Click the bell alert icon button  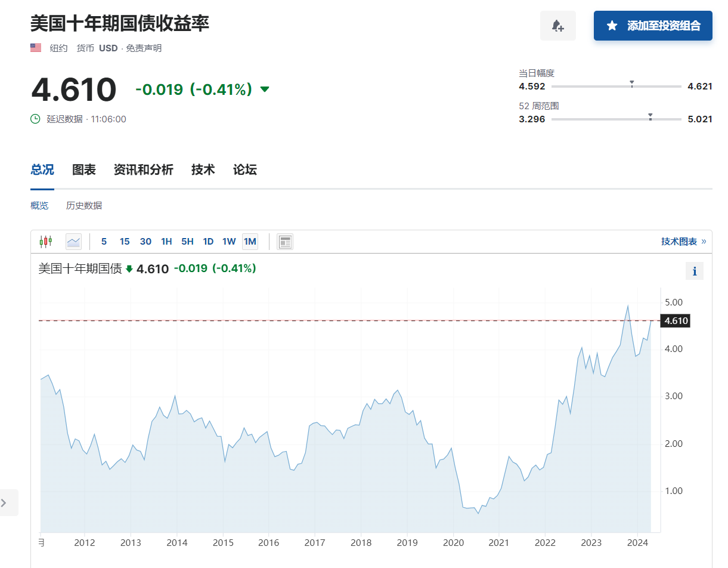(557, 26)
